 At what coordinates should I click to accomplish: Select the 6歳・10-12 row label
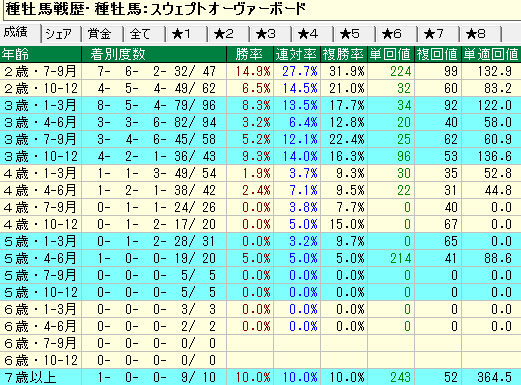[x=41, y=360]
